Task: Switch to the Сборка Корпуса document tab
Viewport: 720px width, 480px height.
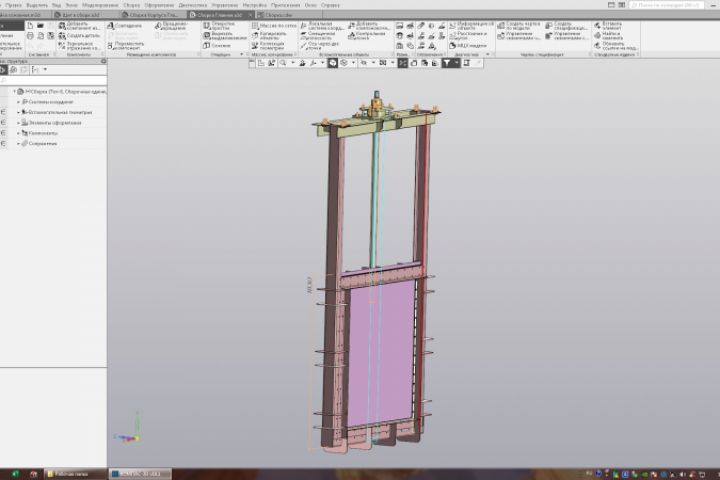Action: [154, 15]
